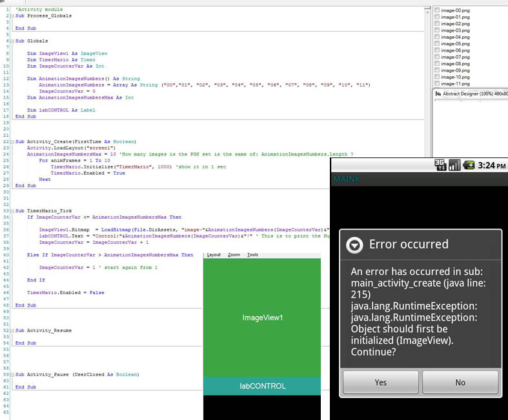
Task: Tick the image-11.png checkbox
Action: 437,83
